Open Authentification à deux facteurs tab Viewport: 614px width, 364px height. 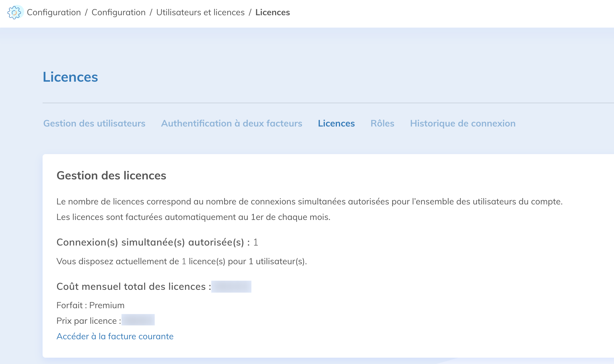231,123
